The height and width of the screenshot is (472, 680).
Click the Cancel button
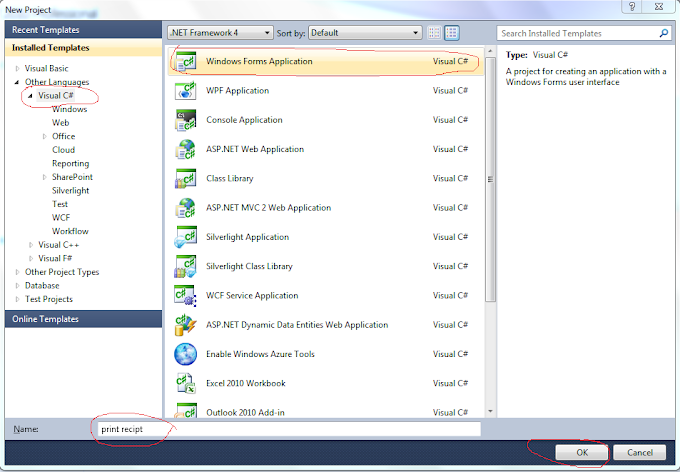click(x=640, y=452)
